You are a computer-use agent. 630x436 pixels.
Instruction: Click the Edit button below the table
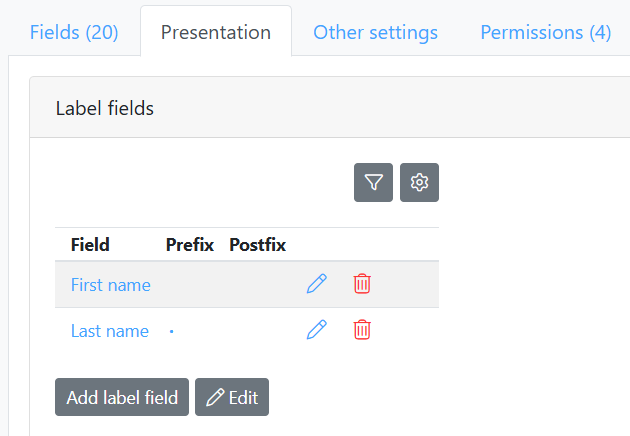click(x=232, y=397)
